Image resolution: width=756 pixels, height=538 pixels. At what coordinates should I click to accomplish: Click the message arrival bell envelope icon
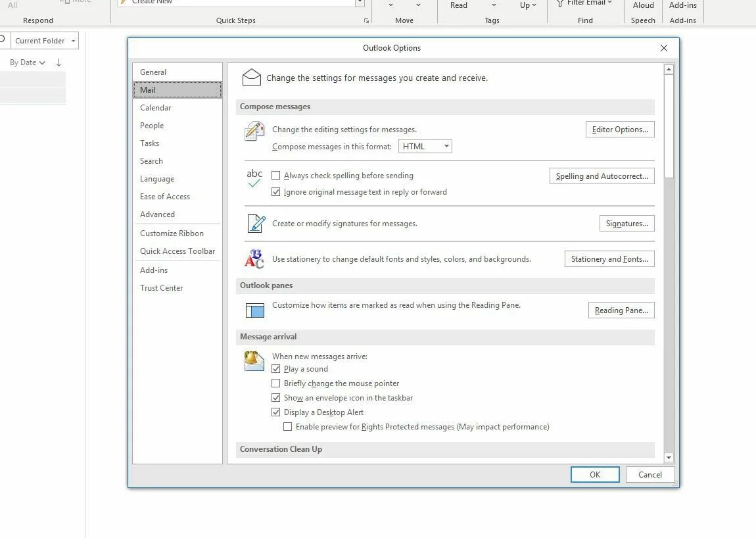(254, 361)
